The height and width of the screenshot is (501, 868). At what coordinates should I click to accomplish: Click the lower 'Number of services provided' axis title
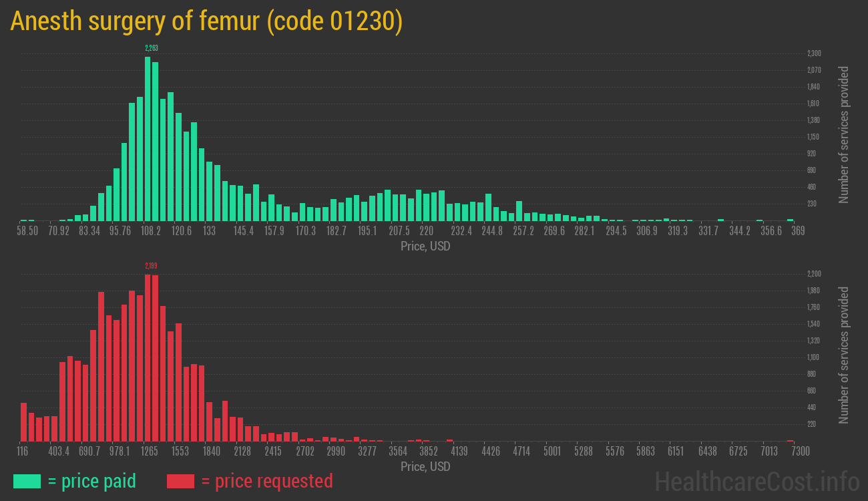[844, 355]
